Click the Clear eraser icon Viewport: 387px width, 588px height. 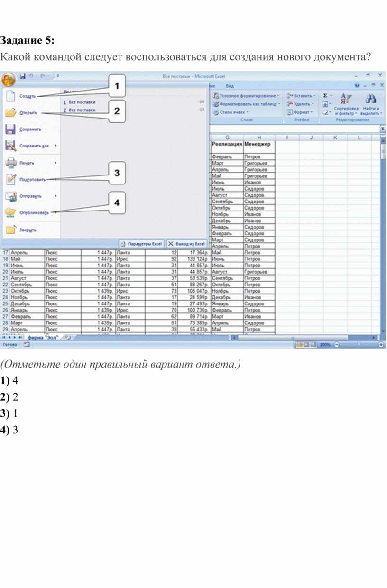click(x=325, y=112)
